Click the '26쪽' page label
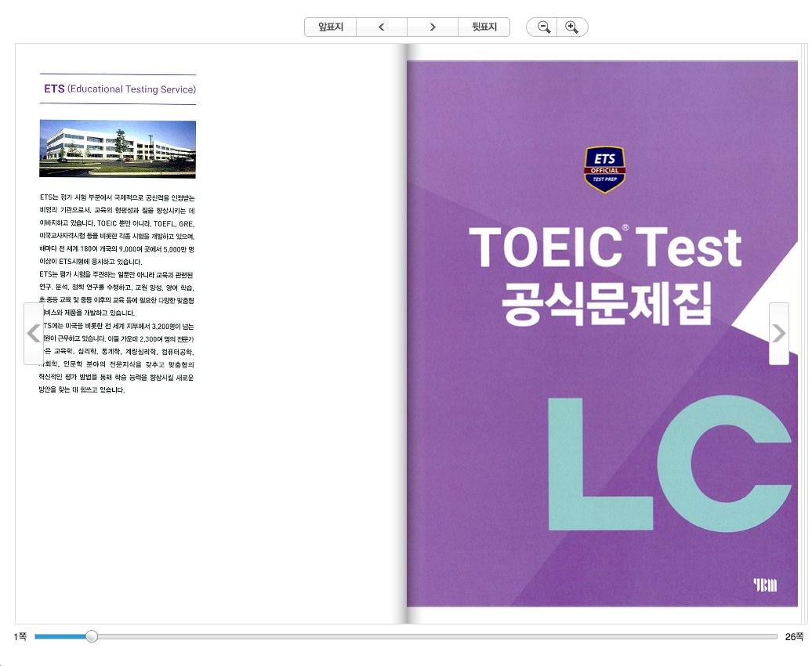The width and height of the screenshot is (812, 666). [x=794, y=636]
